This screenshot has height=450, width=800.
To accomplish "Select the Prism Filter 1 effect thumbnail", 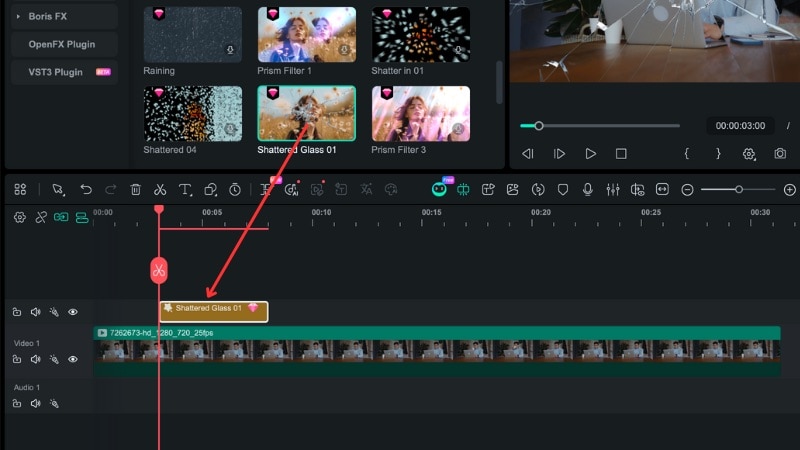I will click(x=307, y=35).
